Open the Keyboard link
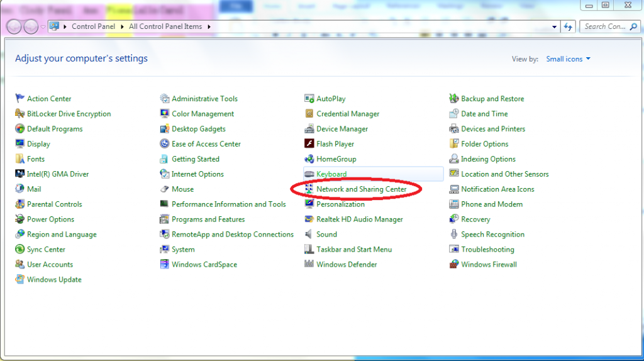The height and width of the screenshot is (361, 644). pyautogui.click(x=331, y=174)
